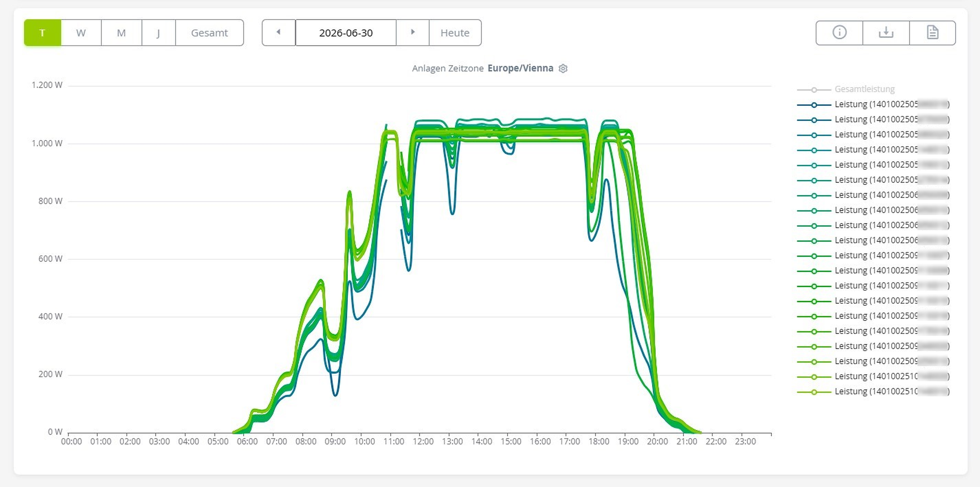Open the document report icon
The height and width of the screenshot is (487, 980).
[x=932, y=33]
